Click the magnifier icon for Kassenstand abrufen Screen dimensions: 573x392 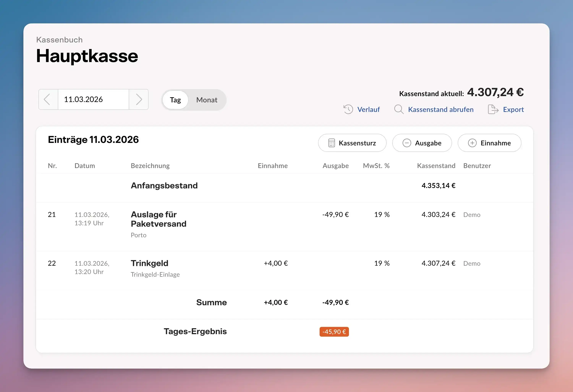pyautogui.click(x=398, y=109)
